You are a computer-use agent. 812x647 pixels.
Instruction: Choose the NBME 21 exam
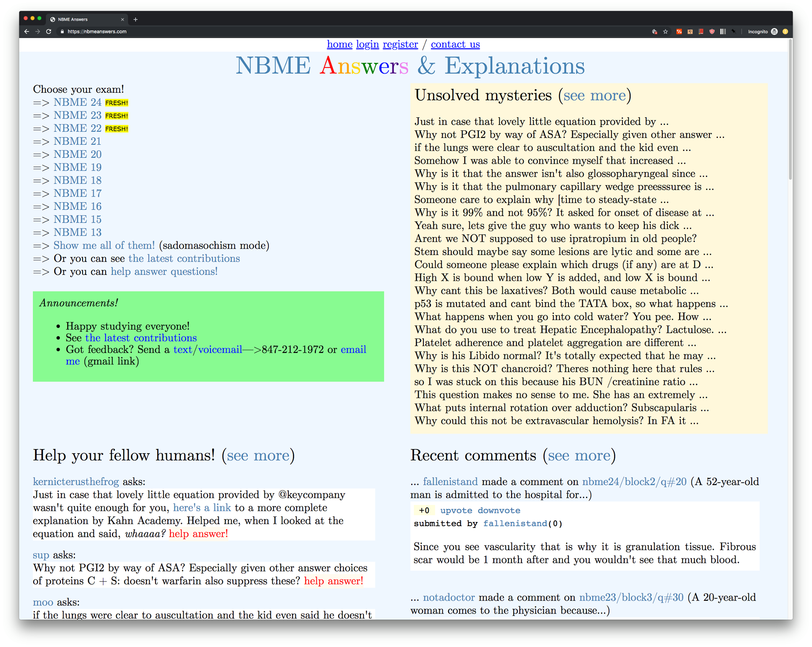point(78,142)
